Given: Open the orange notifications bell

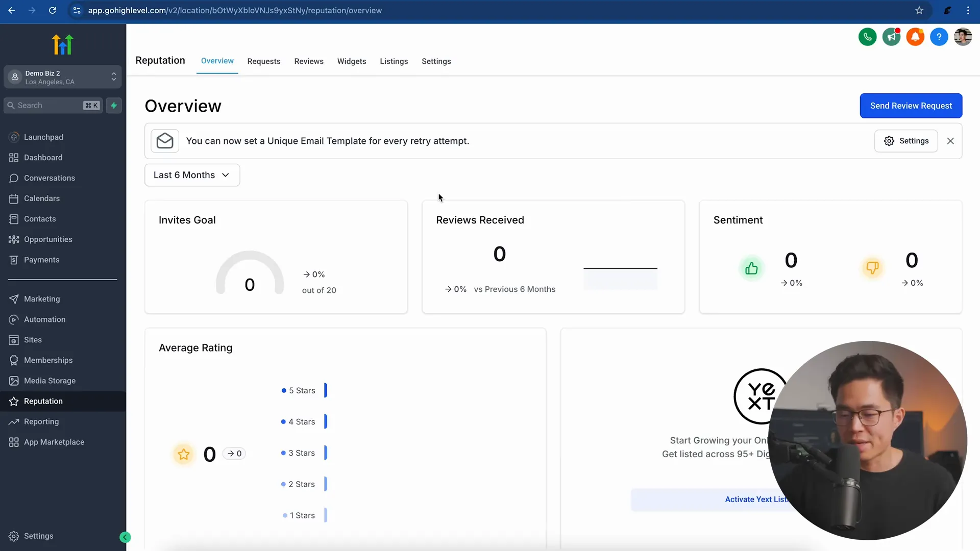Looking at the screenshot, I should (915, 37).
